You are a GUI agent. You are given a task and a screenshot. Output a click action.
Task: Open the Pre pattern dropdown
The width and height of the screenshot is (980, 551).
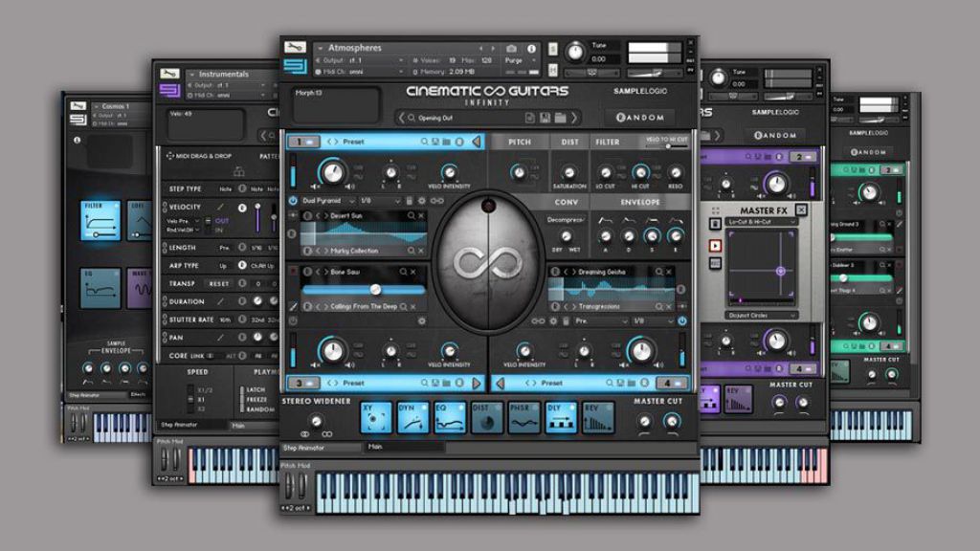coord(601,321)
